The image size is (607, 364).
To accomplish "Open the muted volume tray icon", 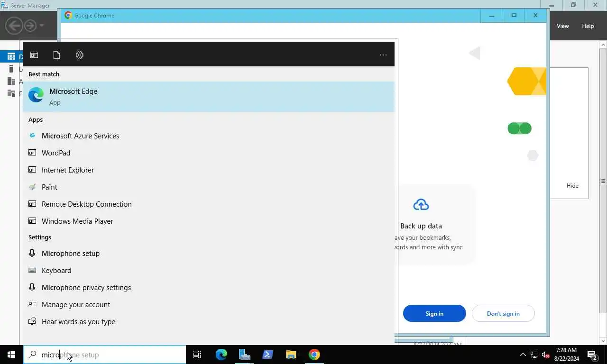I will (x=545, y=355).
